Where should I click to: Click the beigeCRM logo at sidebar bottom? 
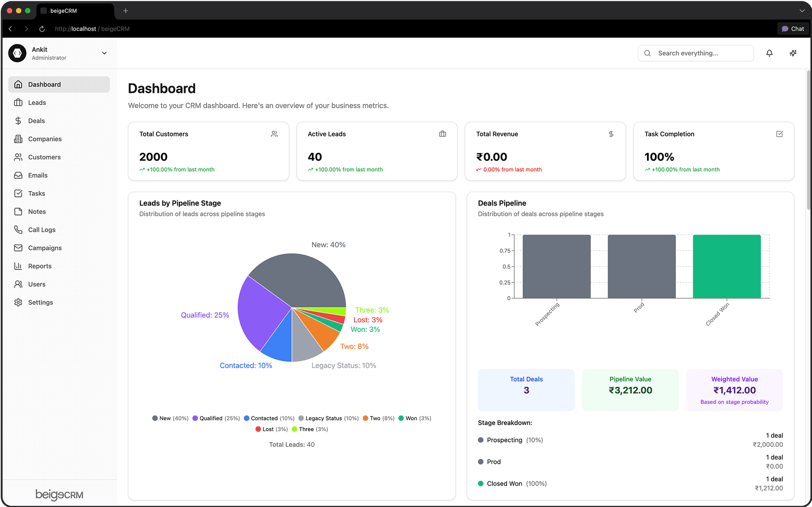(59, 494)
